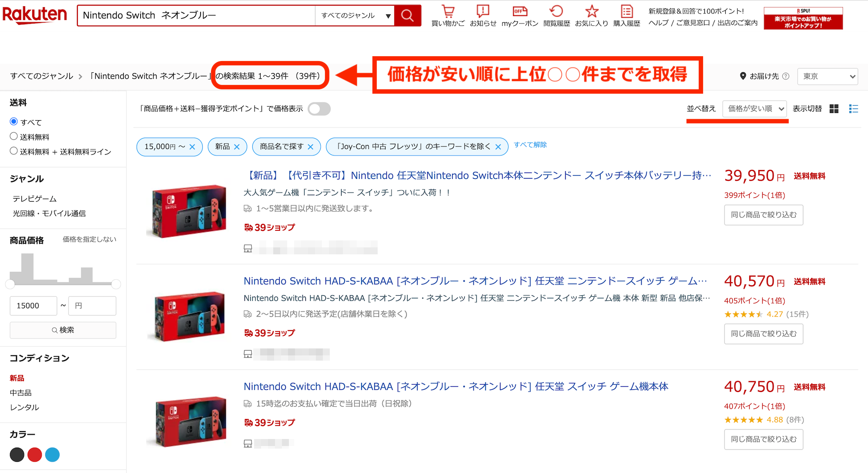
Task: Click the すべて解除 clear-all link
Action: pos(530,145)
